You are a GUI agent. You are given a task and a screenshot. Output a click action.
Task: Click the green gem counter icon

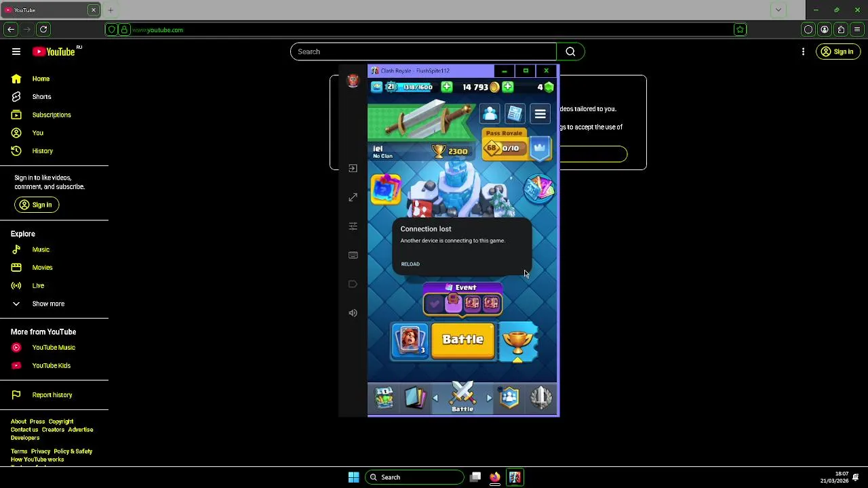coord(549,87)
